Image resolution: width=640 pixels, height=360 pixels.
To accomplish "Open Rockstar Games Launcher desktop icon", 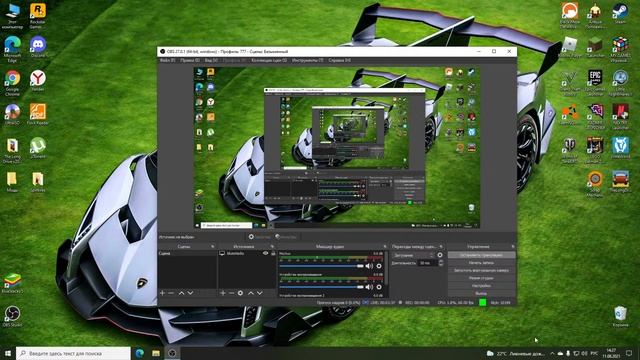I will click(x=38, y=16).
